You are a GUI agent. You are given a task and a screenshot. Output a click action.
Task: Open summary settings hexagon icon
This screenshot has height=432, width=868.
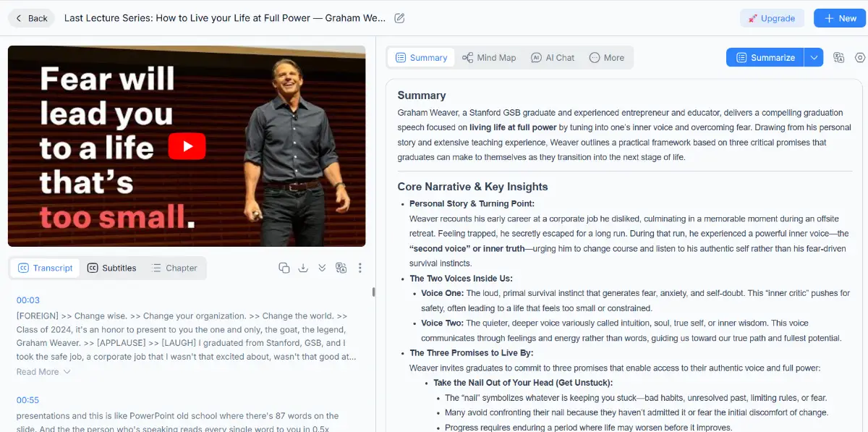click(x=860, y=58)
